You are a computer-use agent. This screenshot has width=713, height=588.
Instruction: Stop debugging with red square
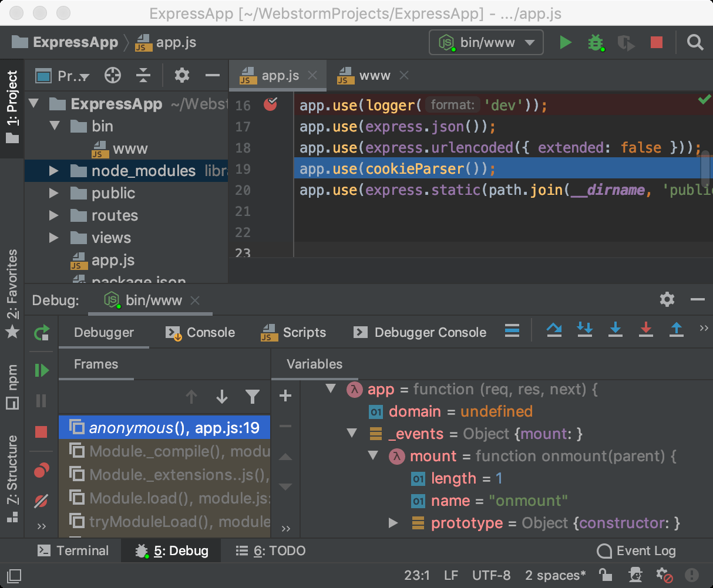pyautogui.click(x=41, y=432)
